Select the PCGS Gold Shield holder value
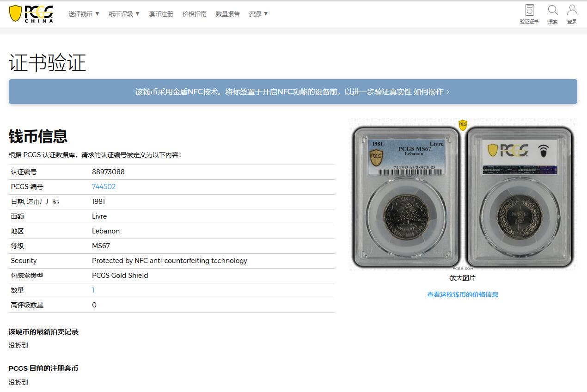 pos(120,276)
